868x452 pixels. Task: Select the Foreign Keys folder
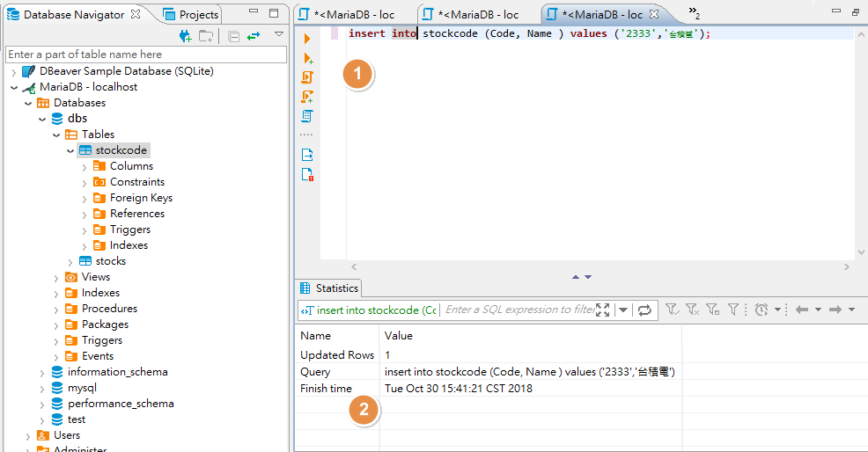tap(133, 198)
